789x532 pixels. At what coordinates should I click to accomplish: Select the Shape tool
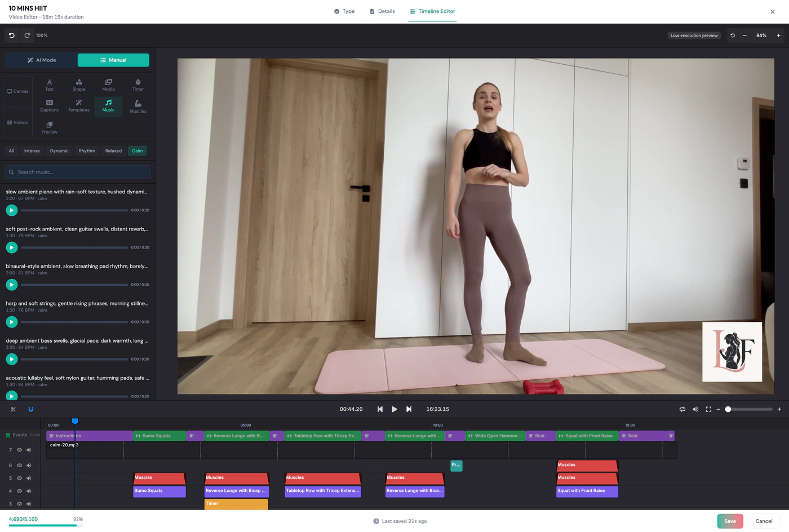point(79,85)
